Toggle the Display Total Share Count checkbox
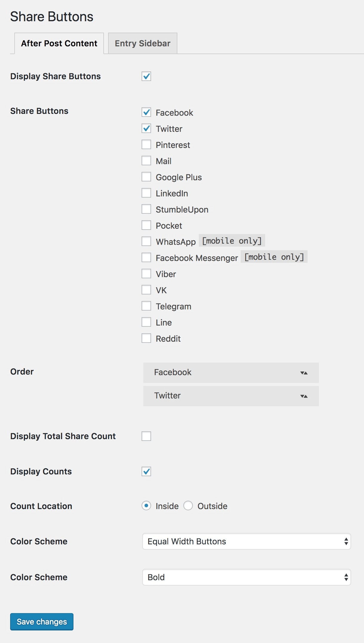 point(146,436)
